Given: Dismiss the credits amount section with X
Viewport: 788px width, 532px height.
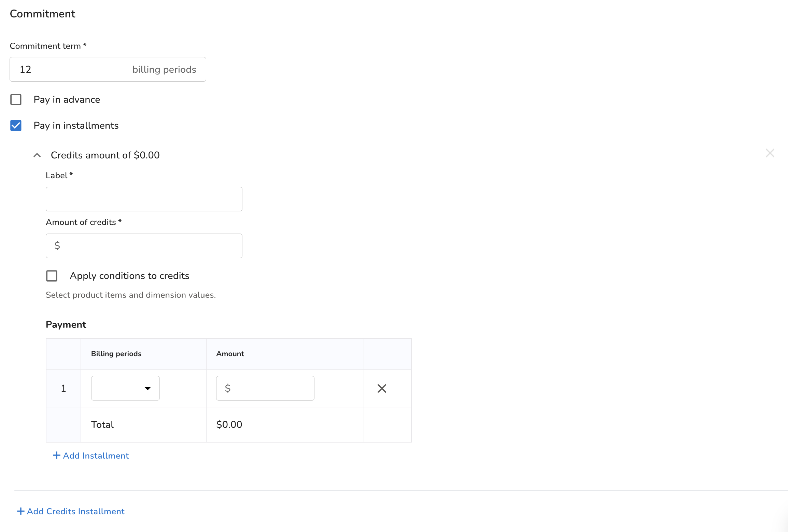Looking at the screenshot, I should point(770,153).
